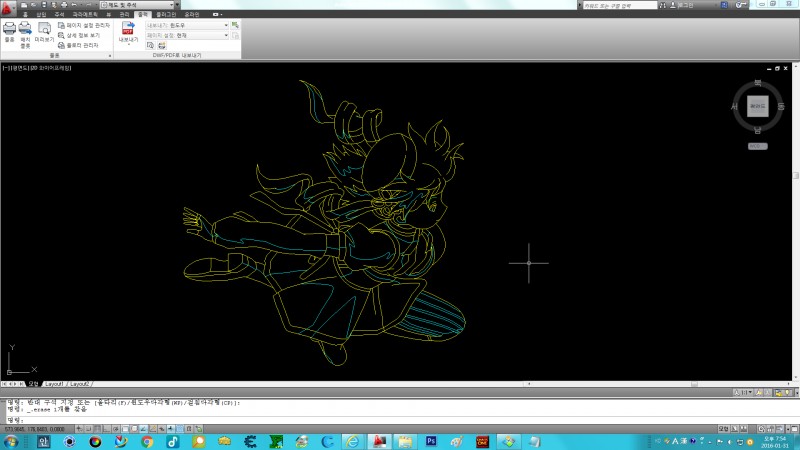This screenshot has width=800, height=450.
Task: Click the Chrome icon in the taskbar
Action: (147, 441)
